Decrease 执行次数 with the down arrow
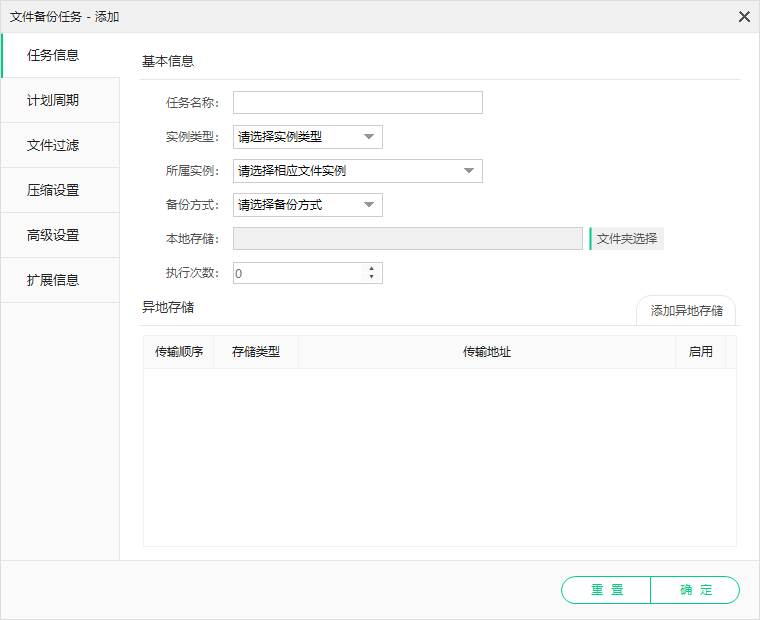760x620 pixels. pyautogui.click(x=372, y=278)
